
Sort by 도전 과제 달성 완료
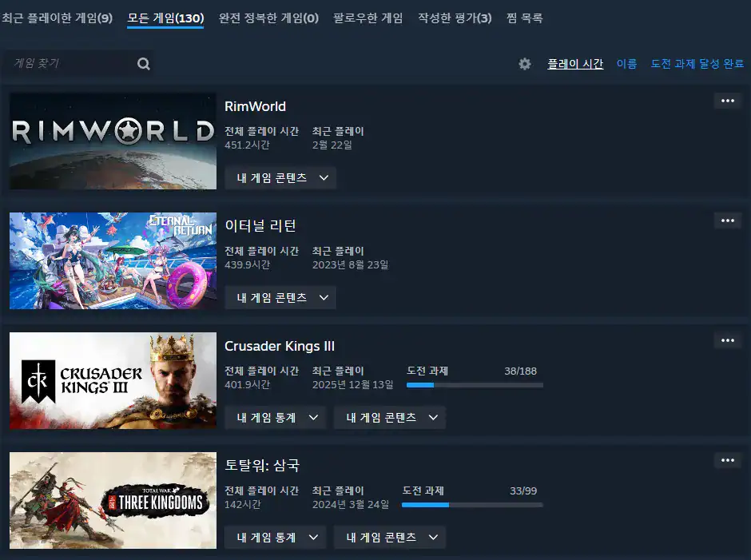(697, 64)
